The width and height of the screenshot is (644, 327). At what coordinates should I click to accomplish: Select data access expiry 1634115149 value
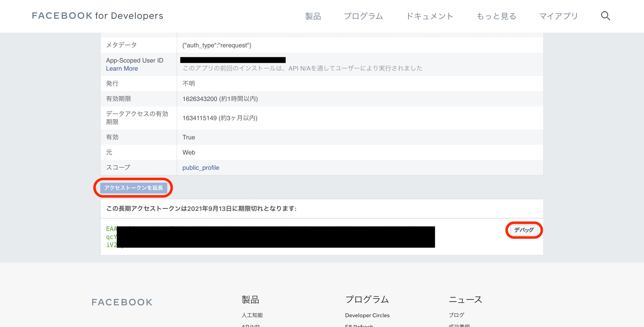point(199,118)
